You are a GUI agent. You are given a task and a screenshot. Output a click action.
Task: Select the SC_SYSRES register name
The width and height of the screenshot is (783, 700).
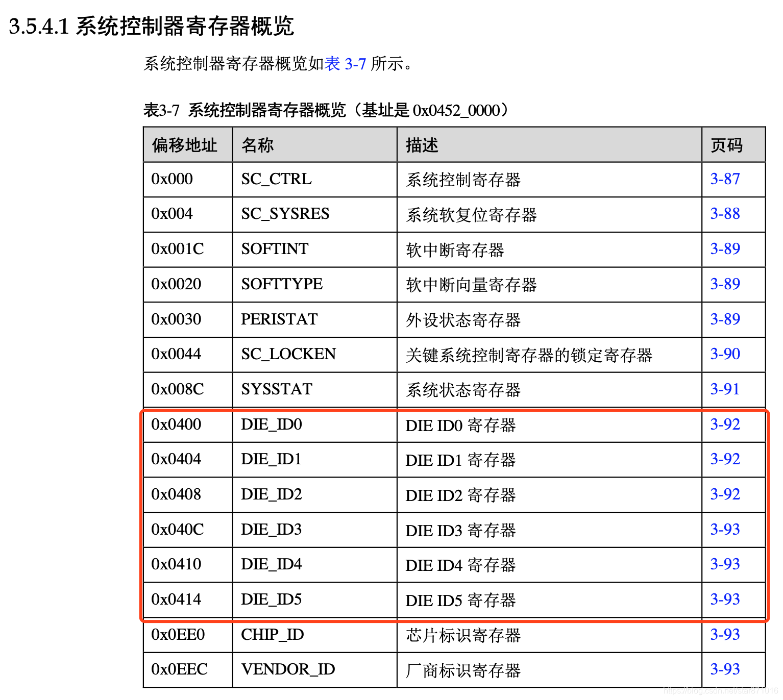pos(285,214)
